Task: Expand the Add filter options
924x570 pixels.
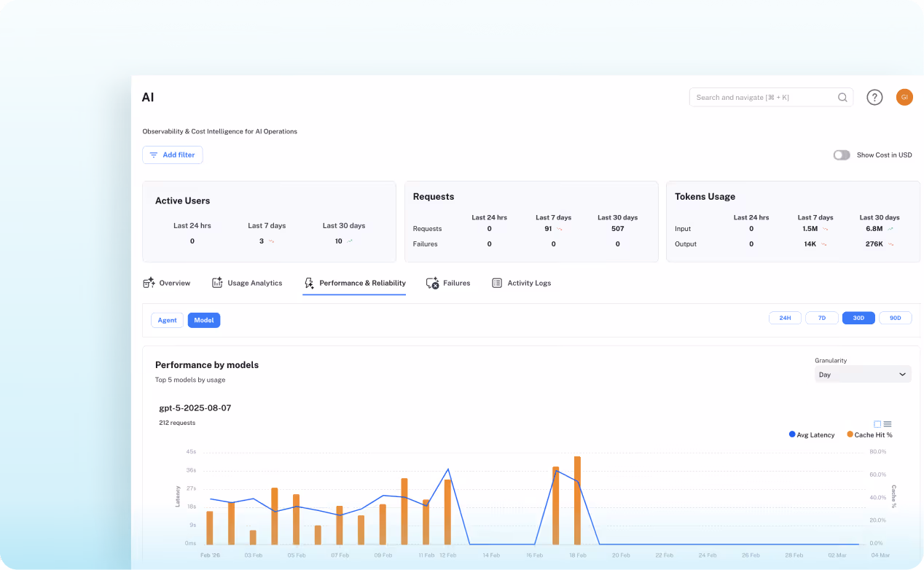Action: coord(172,155)
